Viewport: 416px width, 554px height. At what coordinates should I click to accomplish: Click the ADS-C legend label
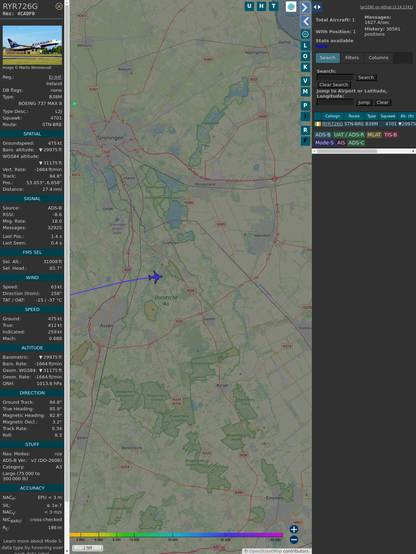click(356, 143)
